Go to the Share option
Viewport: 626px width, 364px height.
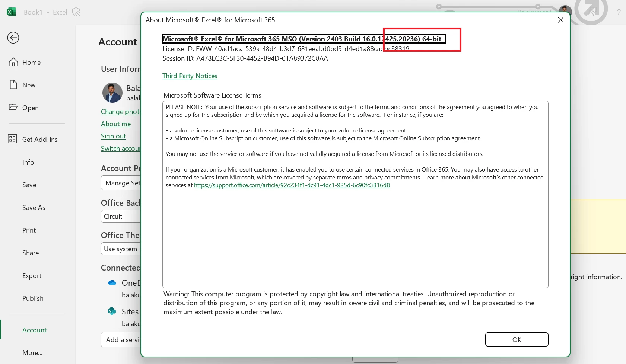click(31, 253)
